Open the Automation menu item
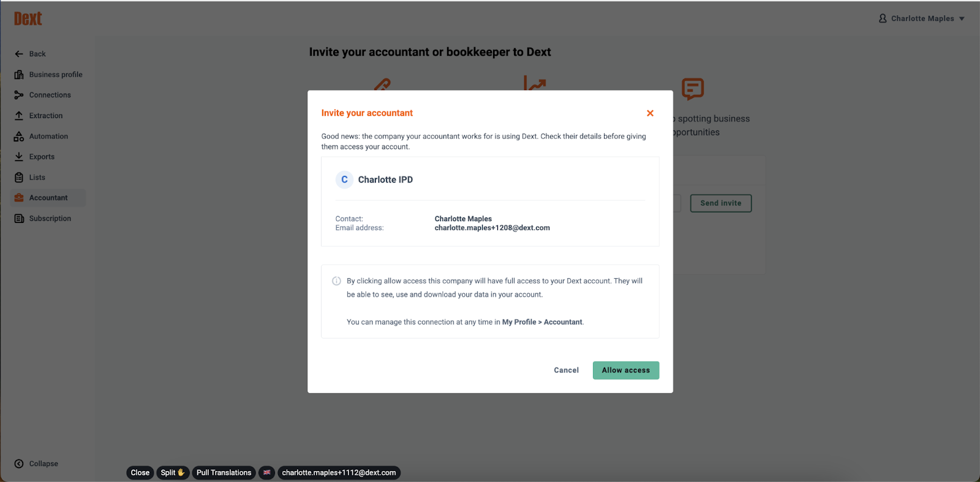 click(48, 137)
